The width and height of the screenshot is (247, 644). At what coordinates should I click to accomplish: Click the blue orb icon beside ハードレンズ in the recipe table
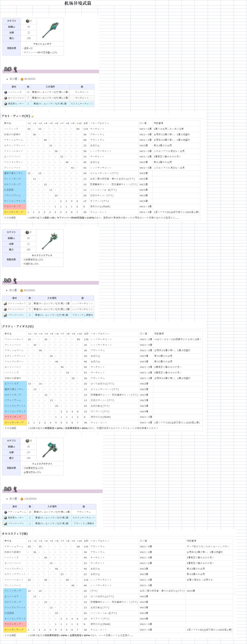[x=5, y=92]
